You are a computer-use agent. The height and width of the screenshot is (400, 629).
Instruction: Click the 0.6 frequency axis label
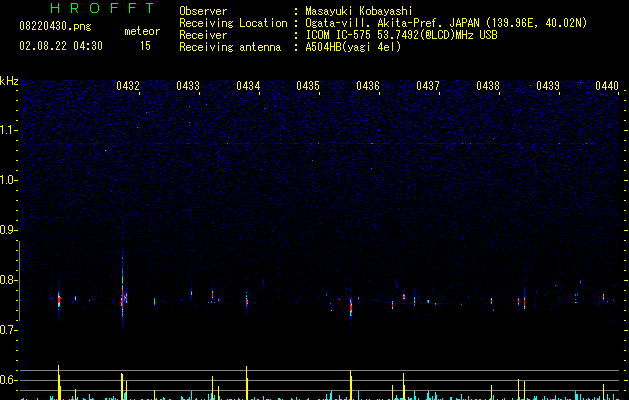8,380
